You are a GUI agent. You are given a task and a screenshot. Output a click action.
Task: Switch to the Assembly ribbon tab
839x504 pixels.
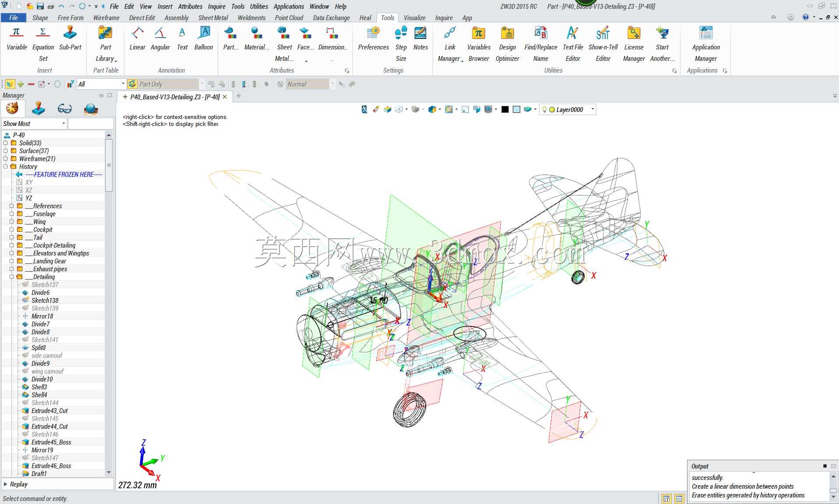(x=176, y=18)
